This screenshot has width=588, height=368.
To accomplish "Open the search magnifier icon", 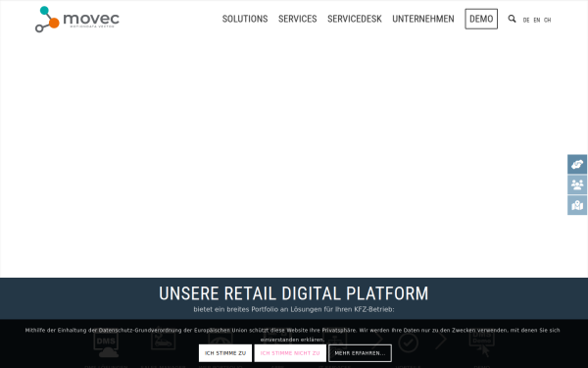I will point(512,19).
